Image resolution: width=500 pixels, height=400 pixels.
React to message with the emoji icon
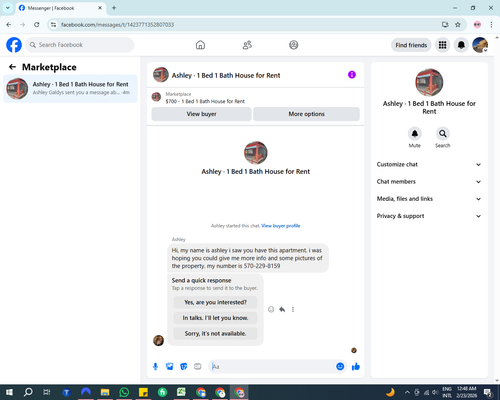pyautogui.click(x=271, y=309)
